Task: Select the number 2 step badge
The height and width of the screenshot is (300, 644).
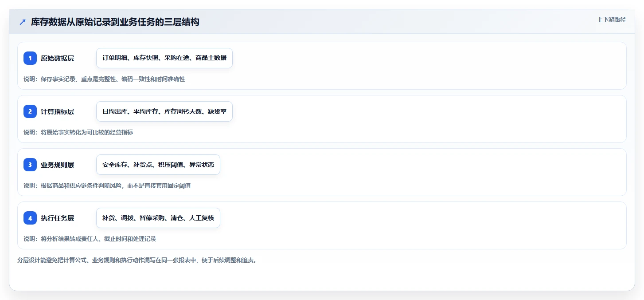Action: 30,111
